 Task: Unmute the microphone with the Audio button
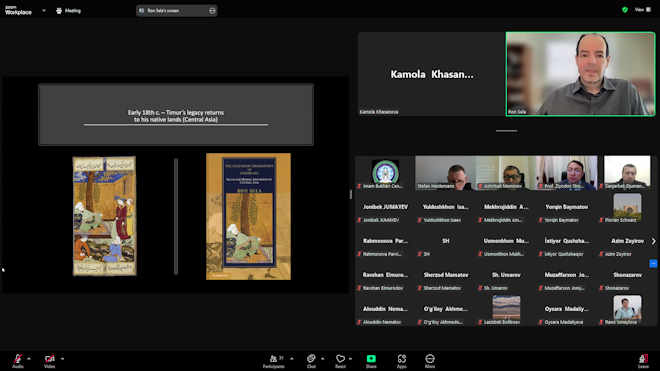(x=18, y=360)
